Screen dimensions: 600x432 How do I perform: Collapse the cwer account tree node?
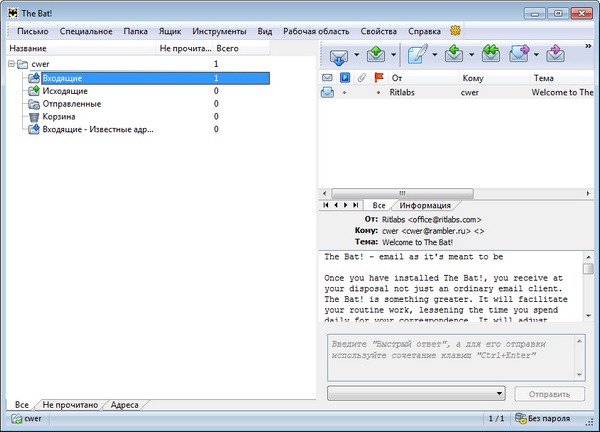[12, 64]
